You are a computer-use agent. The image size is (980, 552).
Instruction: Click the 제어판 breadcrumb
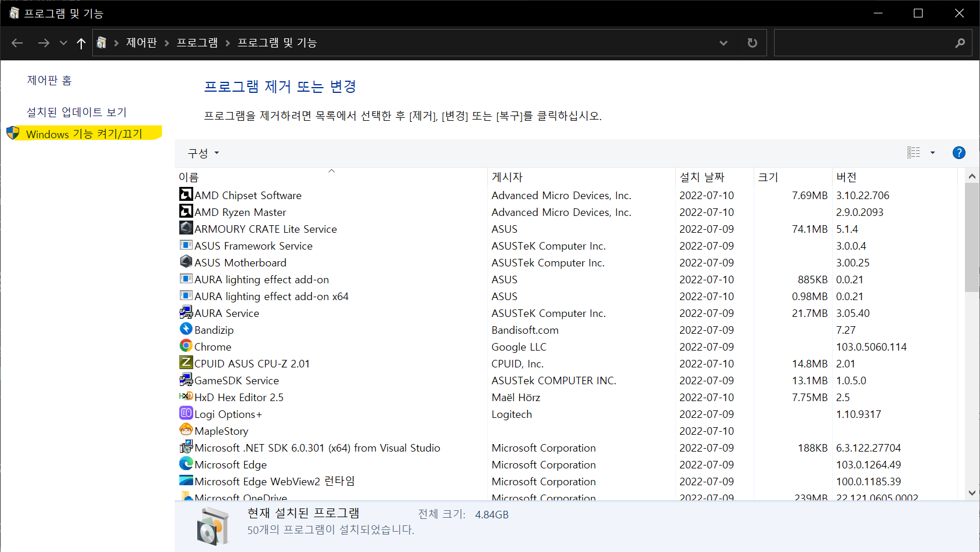click(x=142, y=43)
